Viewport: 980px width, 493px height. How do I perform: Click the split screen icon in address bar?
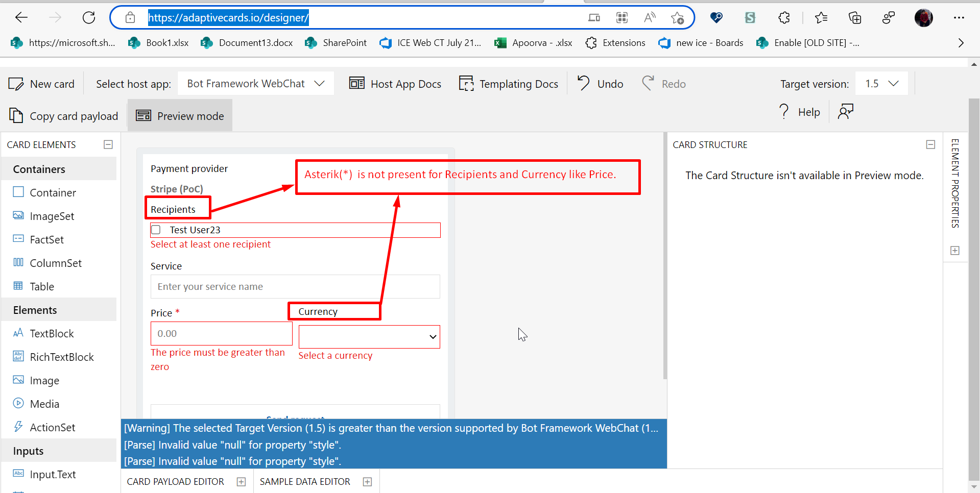(x=594, y=18)
